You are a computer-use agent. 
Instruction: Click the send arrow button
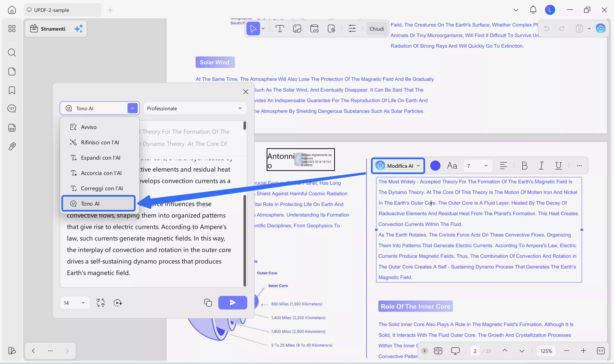pos(232,303)
